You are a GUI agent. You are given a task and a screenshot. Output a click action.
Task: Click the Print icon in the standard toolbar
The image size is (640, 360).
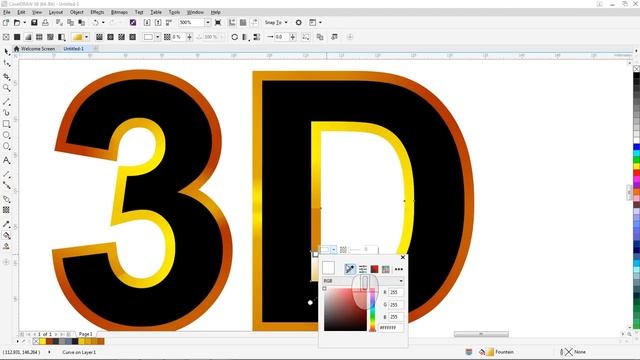45,22
